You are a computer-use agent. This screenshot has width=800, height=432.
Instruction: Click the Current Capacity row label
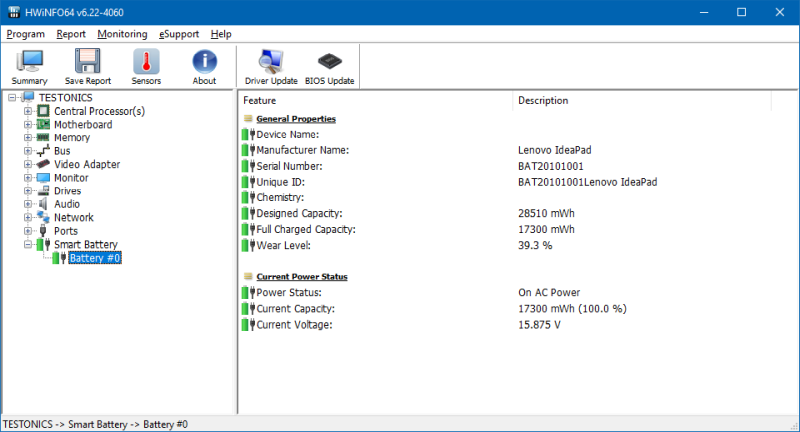pyautogui.click(x=295, y=309)
